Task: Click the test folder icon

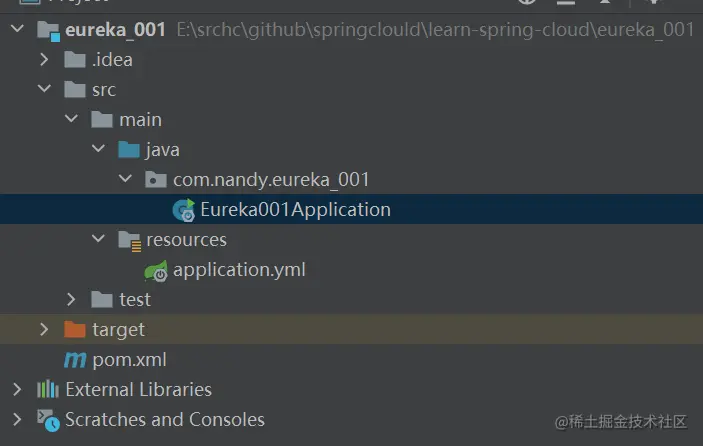Action: pyautogui.click(x=102, y=299)
